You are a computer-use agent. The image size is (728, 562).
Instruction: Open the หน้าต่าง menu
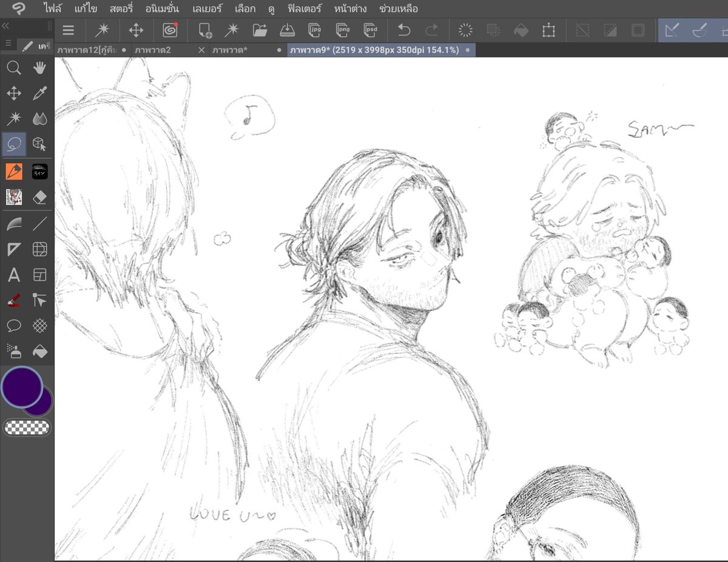(351, 8)
